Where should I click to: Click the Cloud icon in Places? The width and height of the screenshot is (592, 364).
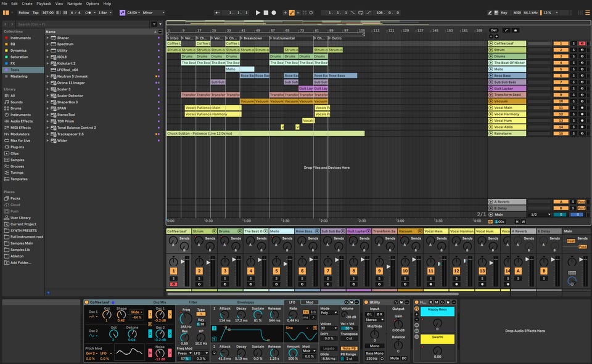[6, 204]
